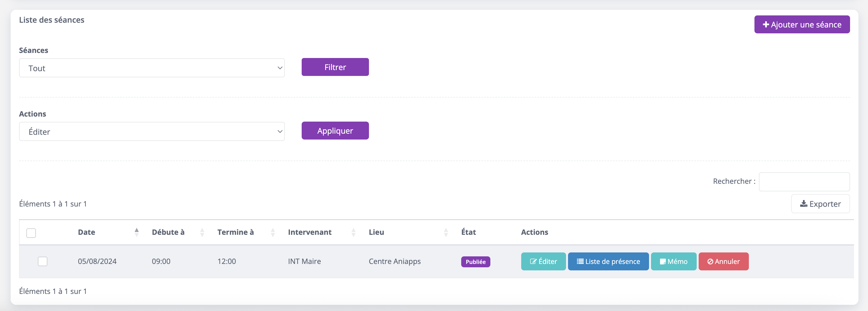Screen dimensions: 868x311
Task: Sort by the Débute à column arrows
Action: 202,232
